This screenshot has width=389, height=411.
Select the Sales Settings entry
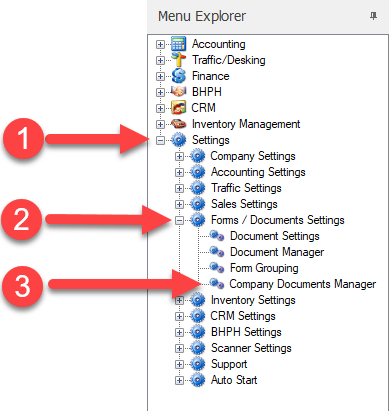(244, 204)
